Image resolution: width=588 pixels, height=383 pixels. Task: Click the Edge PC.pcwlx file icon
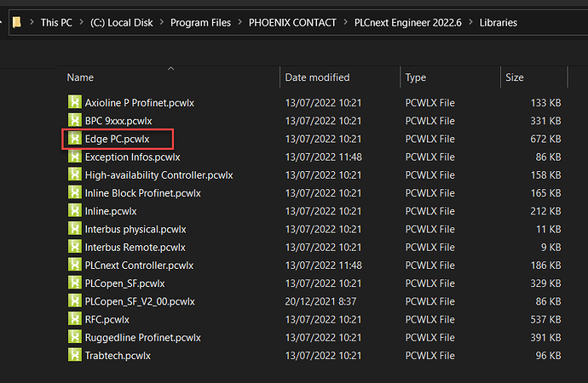click(x=75, y=138)
